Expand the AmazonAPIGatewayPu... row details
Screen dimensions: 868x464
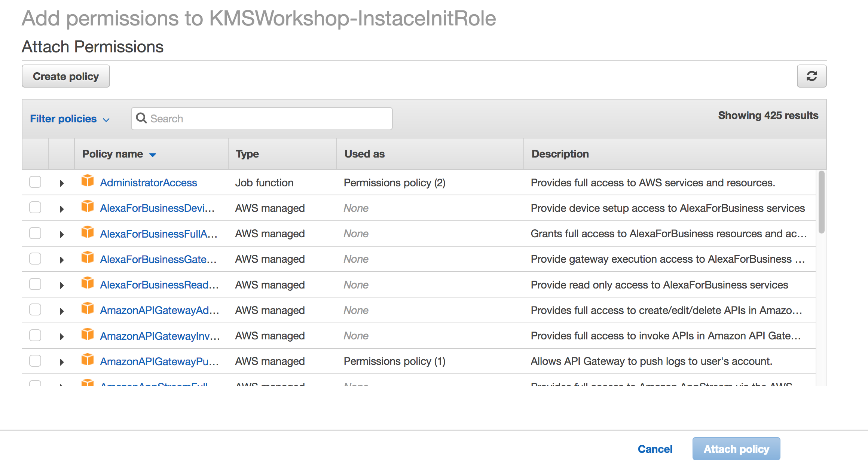click(x=62, y=362)
